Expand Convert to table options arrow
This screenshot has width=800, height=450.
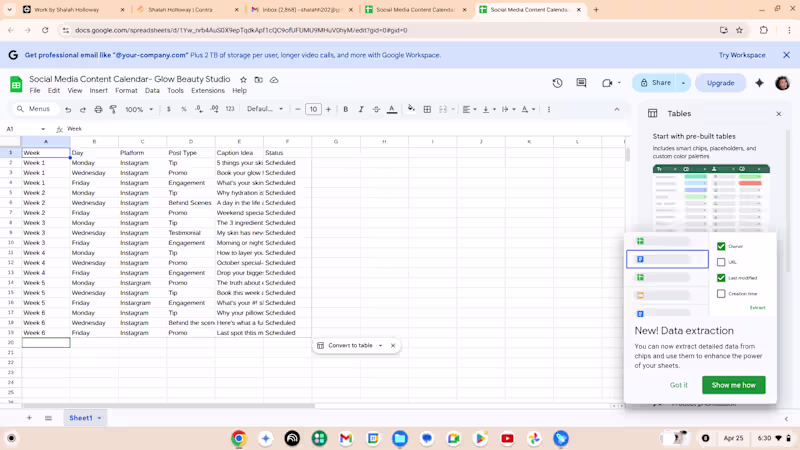pos(380,345)
